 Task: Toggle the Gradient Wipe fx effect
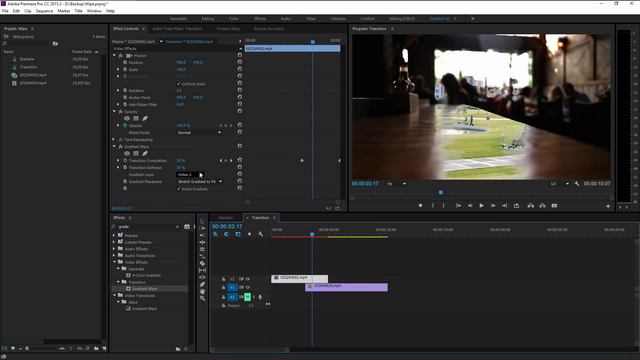(x=120, y=147)
